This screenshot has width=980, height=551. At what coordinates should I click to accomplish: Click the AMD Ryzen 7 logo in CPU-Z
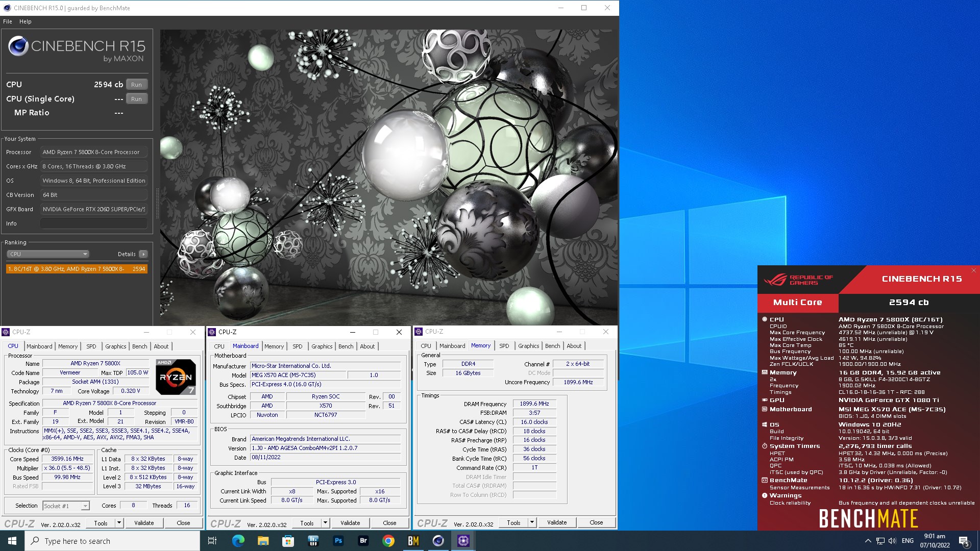pyautogui.click(x=176, y=377)
